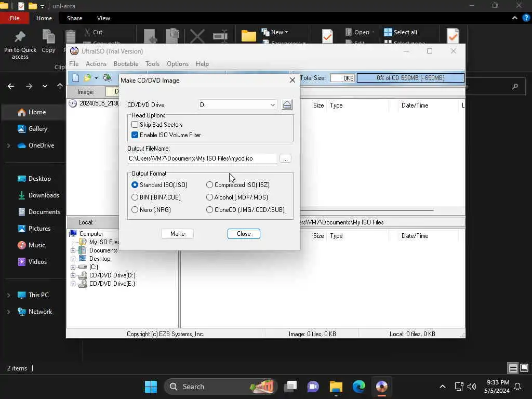Screen dimensions: 532x399
Task: Click the Make button
Action: [x=178, y=234]
